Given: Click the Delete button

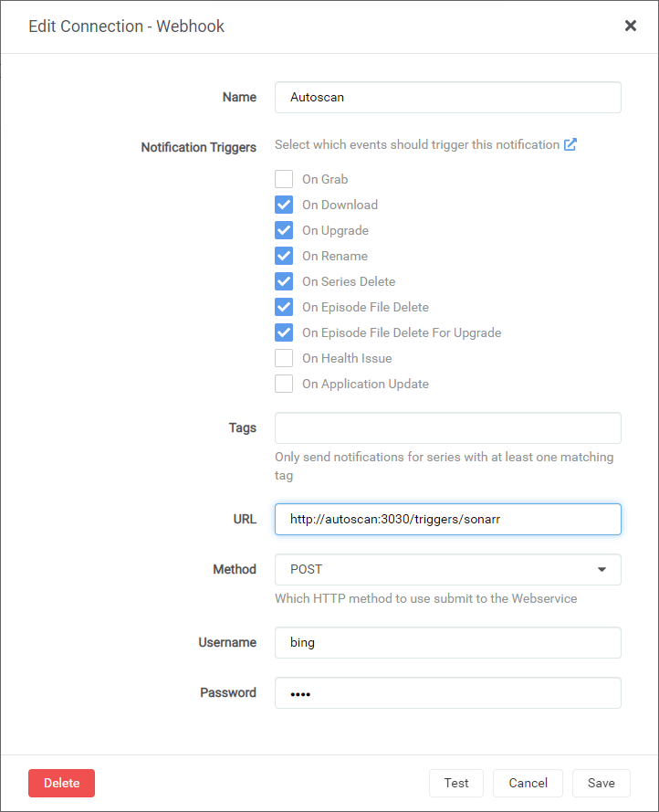Looking at the screenshot, I should click(61, 783).
